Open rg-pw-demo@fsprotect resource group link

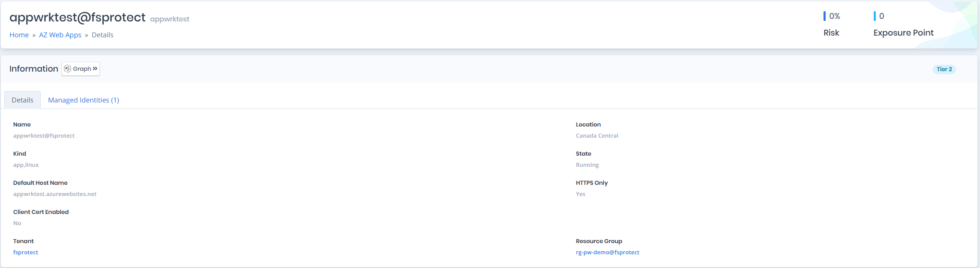pyautogui.click(x=607, y=252)
